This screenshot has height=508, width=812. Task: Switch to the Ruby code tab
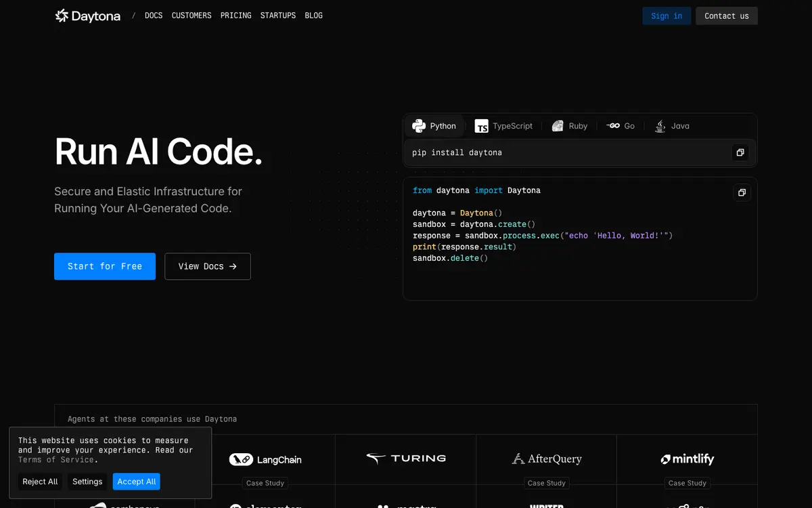pyautogui.click(x=570, y=126)
